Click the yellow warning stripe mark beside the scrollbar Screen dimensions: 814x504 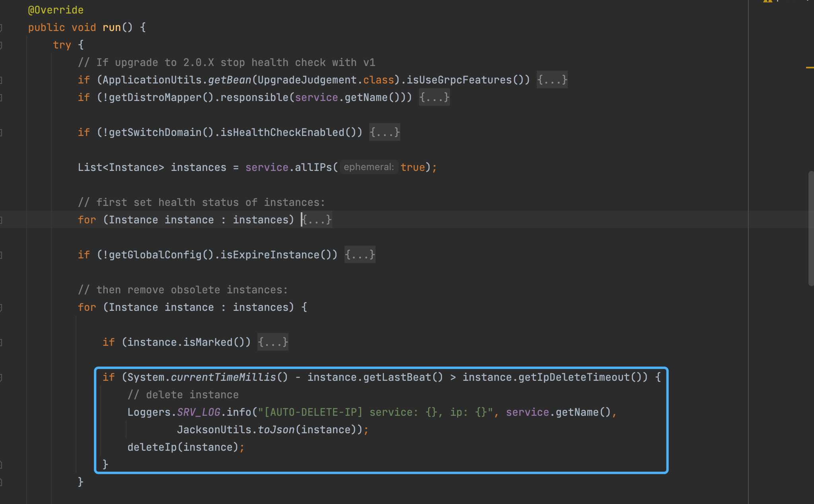tap(810, 68)
